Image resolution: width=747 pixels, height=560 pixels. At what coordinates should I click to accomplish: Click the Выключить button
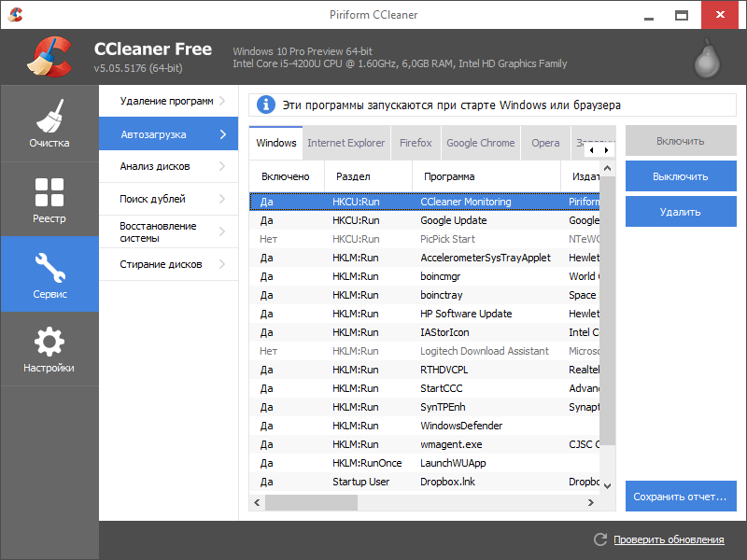coord(681,176)
